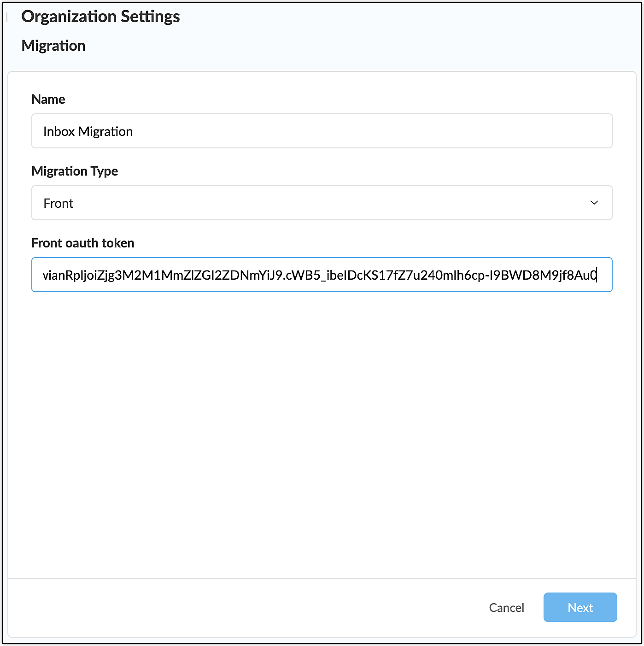Click the selected 'Front' value text
Image resolution: width=644 pixels, height=646 pixels.
[59, 203]
